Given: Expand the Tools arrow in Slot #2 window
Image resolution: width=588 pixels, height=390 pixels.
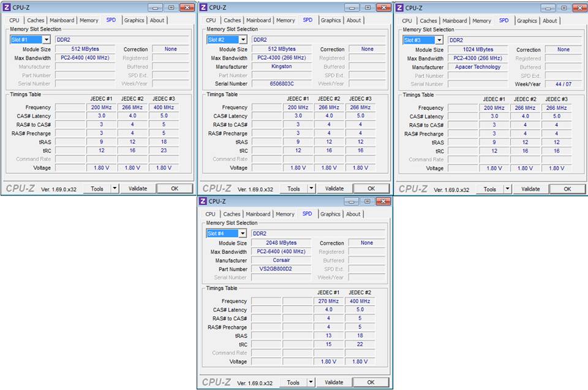Looking at the screenshot, I should pos(311,189).
